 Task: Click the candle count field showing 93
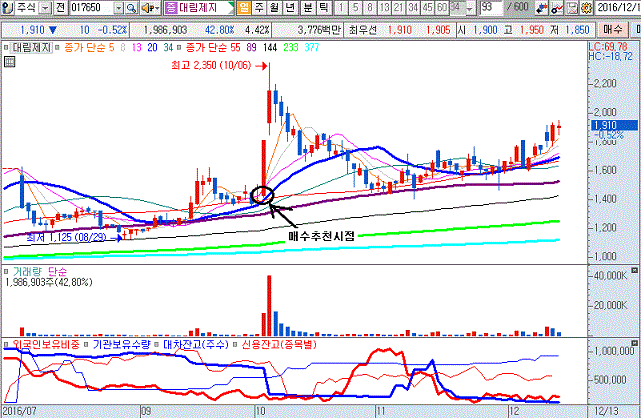(x=490, y=8)
